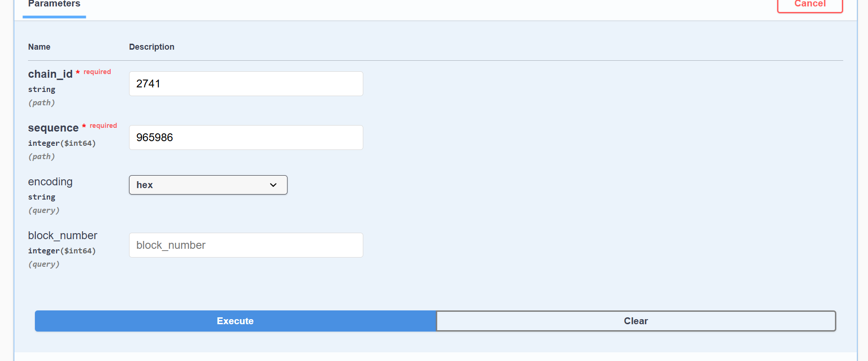868x361 pixels.
Task: Click the chevron arrow in the hex selector
Action: click(273, 185)
